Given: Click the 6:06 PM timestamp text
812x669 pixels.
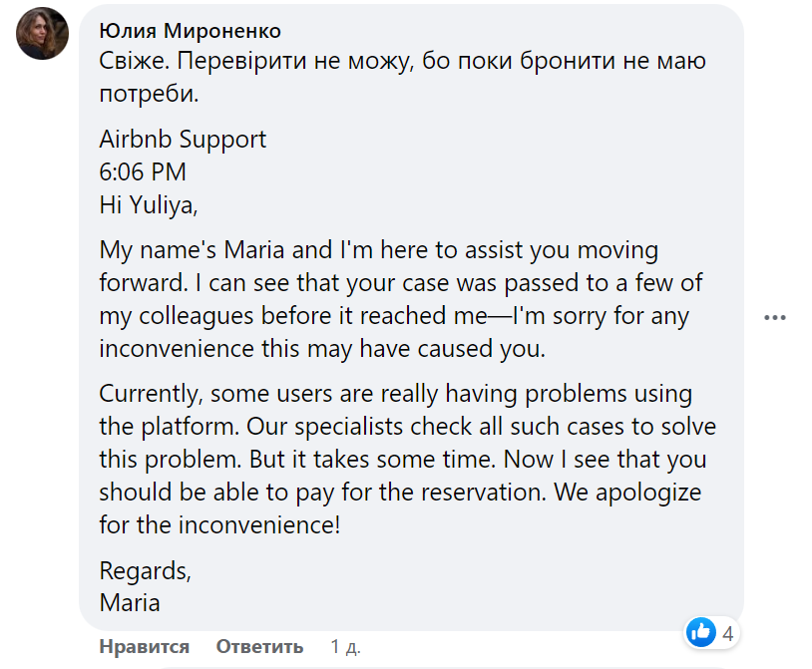Looking at the screenshot, I should point(142,171).
